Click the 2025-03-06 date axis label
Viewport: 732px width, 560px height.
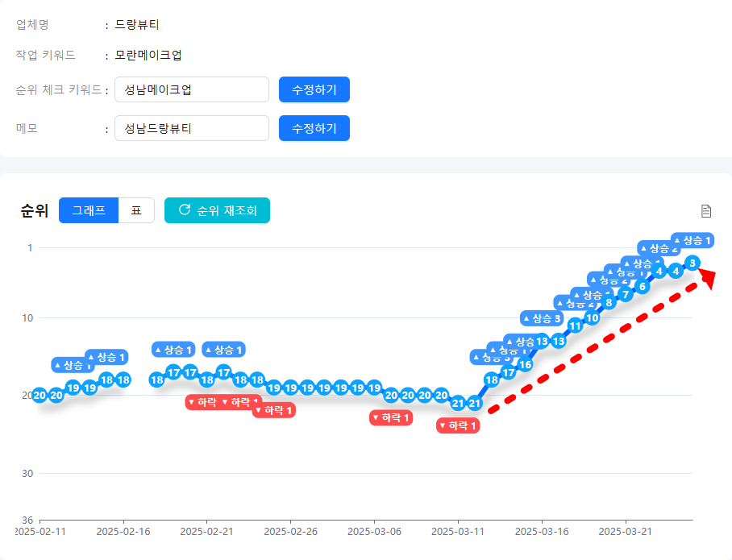(374, 532)
